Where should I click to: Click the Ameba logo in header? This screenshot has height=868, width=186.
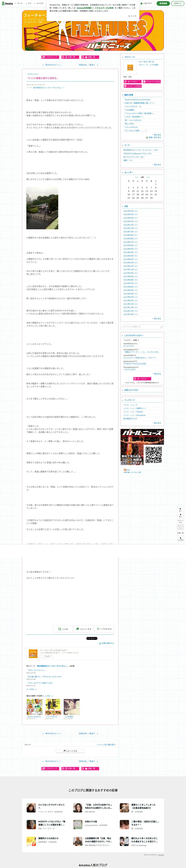click(7, 3)
